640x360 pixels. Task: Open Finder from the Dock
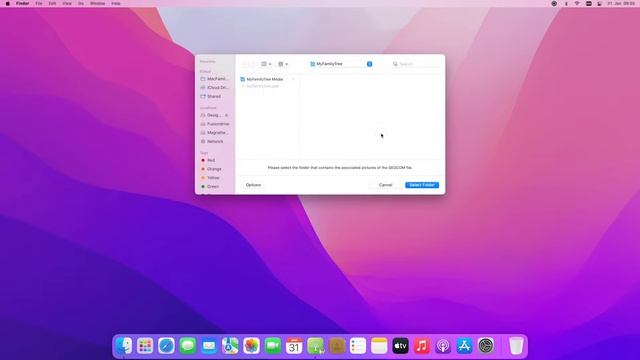124,346
